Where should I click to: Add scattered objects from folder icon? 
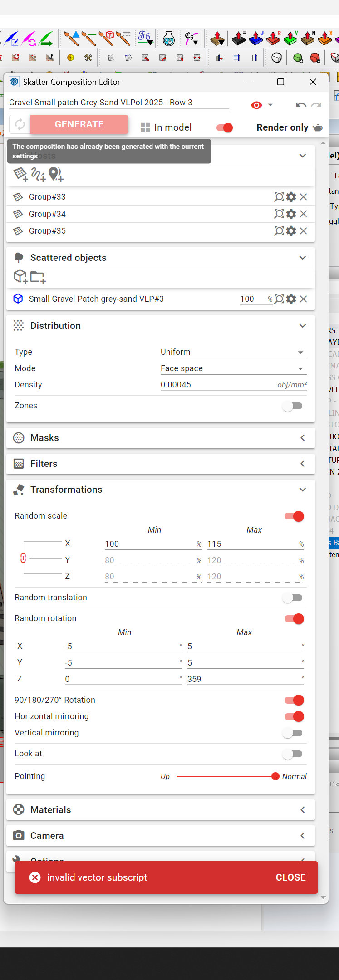[38, 277]
